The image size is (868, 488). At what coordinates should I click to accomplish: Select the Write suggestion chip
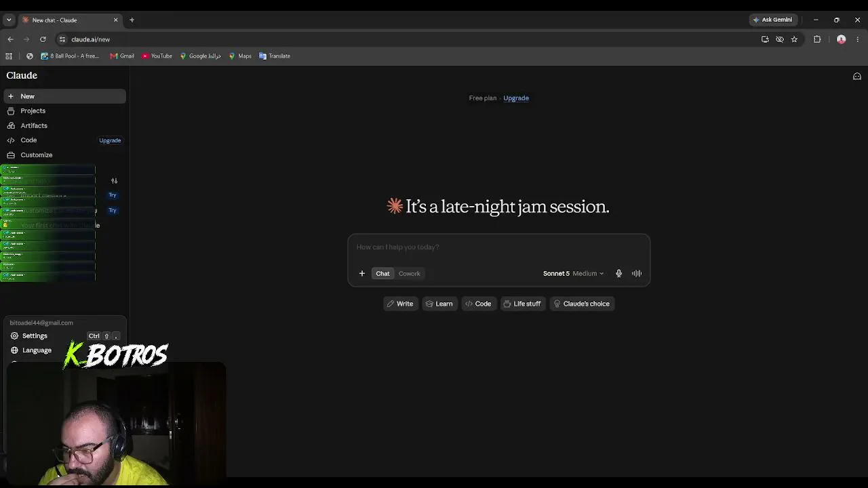coord(400,304)
